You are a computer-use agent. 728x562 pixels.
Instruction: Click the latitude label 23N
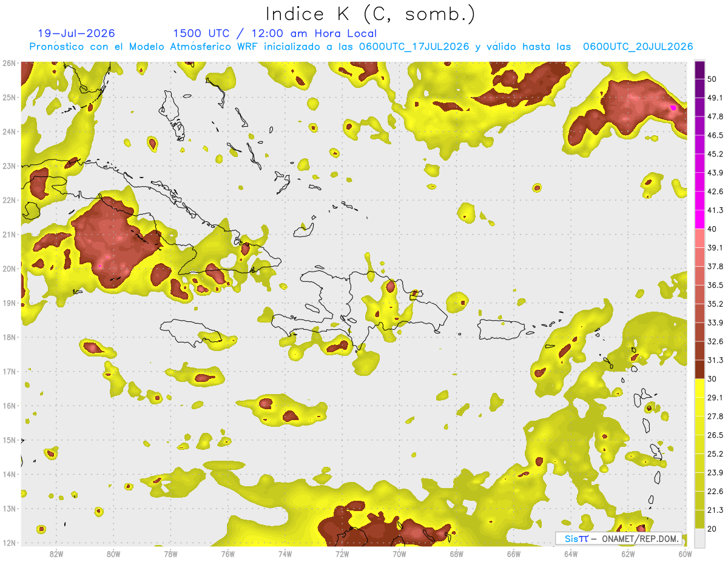(9, 166)
